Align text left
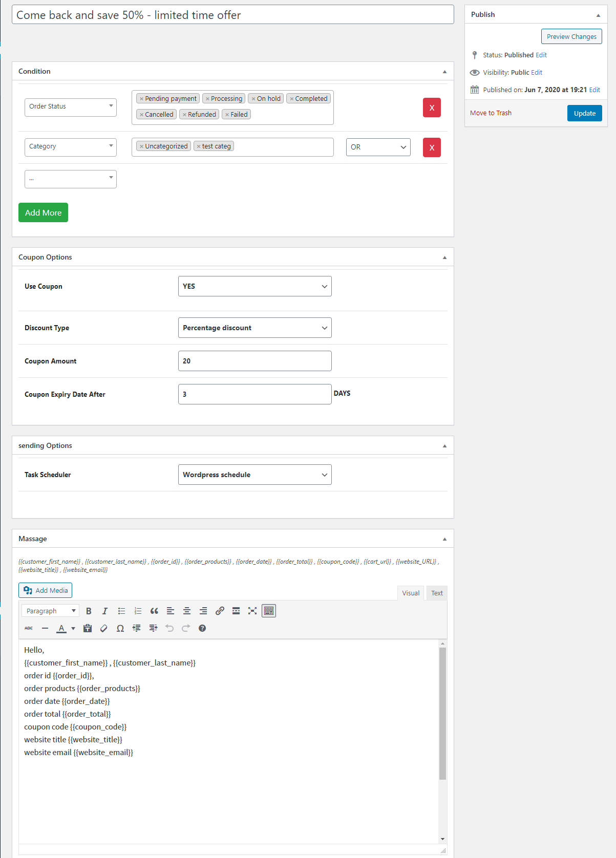Image resolution: width=616 pixels, height=858 pixels. coord(171,611)
